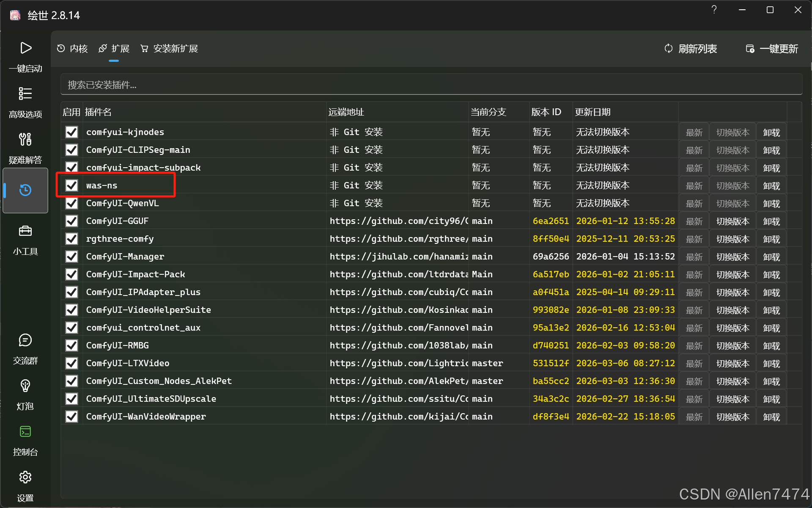Sort by the 更新日期 column header

click(x=592, y=112)
